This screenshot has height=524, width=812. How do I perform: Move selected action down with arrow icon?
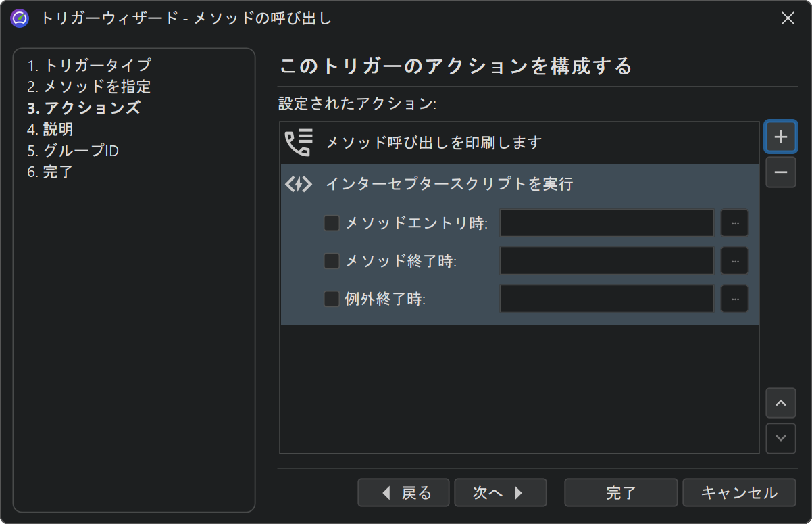(x=781, y=438)
